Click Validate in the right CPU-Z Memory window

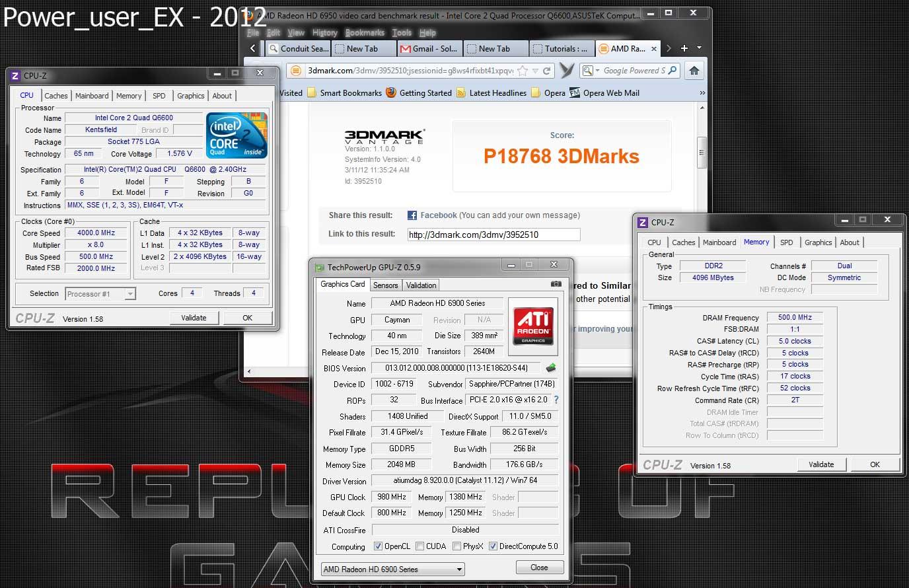(x=821, y=464)
